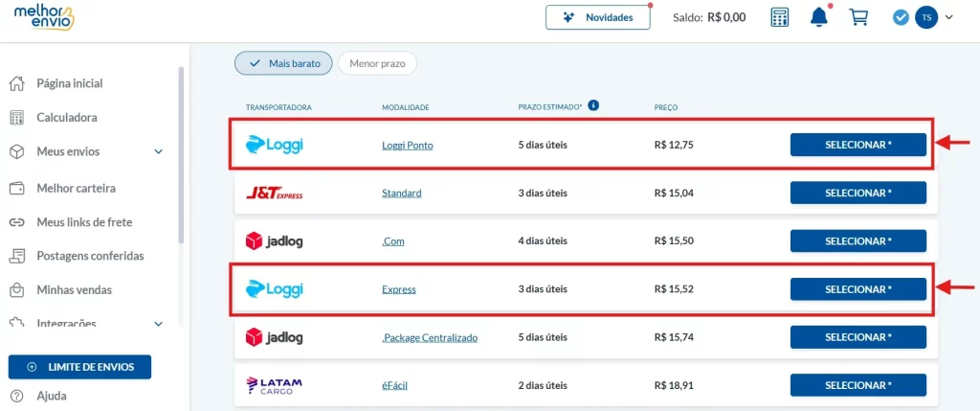The width and height of the screenshot is (980, 411).
Task: Click the LATAM Cargo logo
Action: 275,385
